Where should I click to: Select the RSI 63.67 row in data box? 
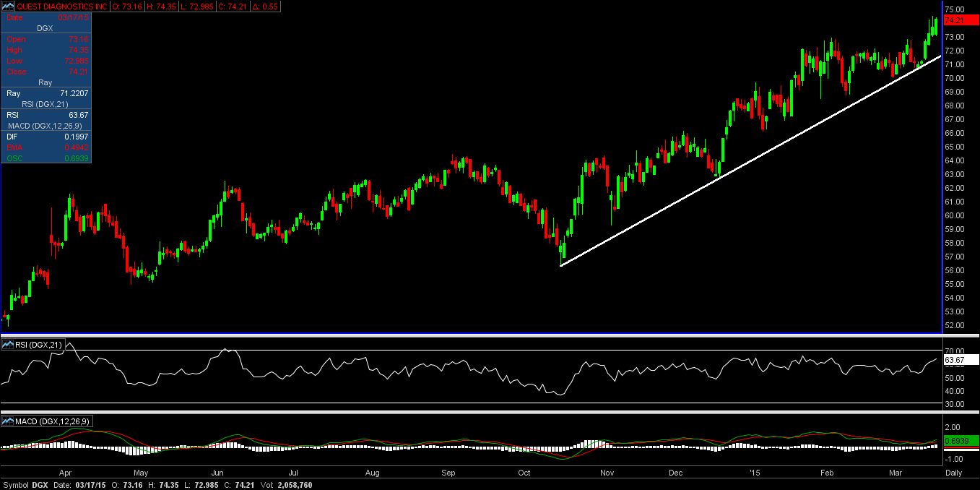pyautogui.click(x=46, y=115)
